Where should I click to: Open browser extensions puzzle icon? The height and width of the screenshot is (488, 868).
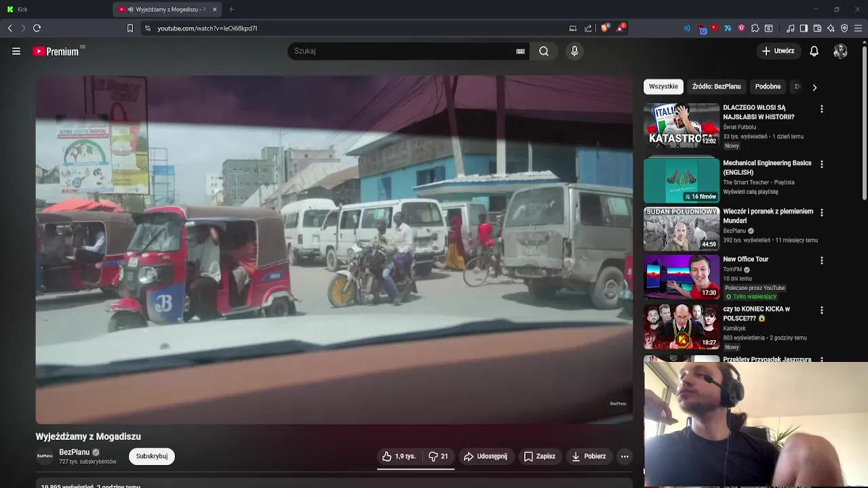click(755, 28)
